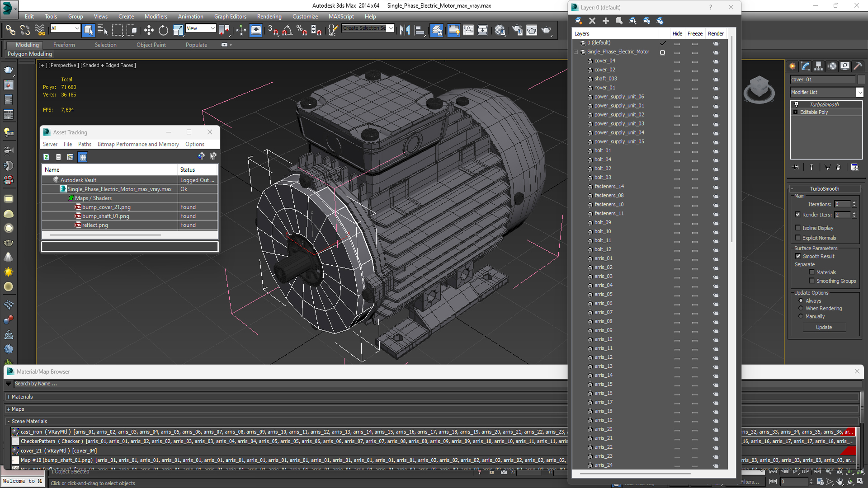Image resolution: width=868 pixels, height=488 pixels.
Task: Open the Rendering menu
Action: pos(269,16)
